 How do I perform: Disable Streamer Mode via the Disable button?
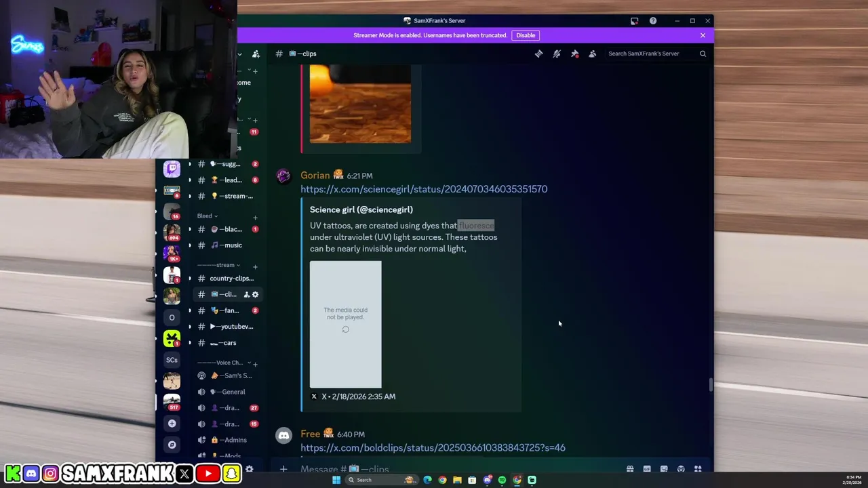tap(526, 35)
